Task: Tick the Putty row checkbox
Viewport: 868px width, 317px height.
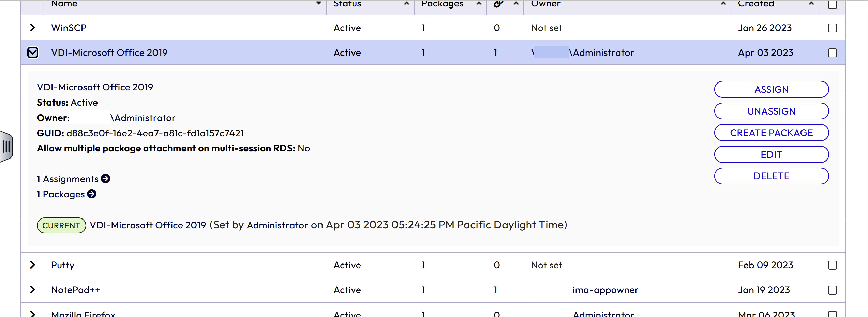Action: pyautogui.click(x=832, y=265)
